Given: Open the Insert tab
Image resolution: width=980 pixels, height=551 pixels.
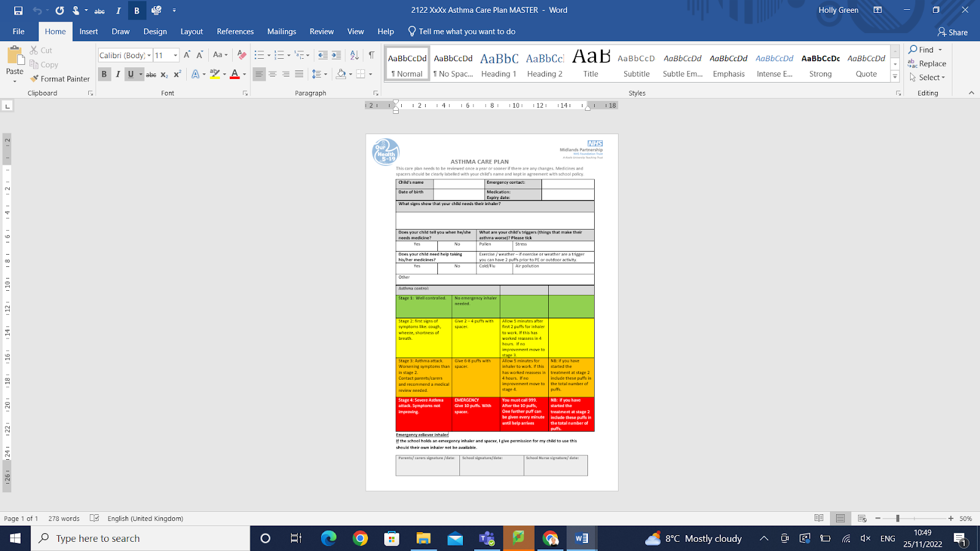Looking at the screenshot, I should (x=89, y=32).
